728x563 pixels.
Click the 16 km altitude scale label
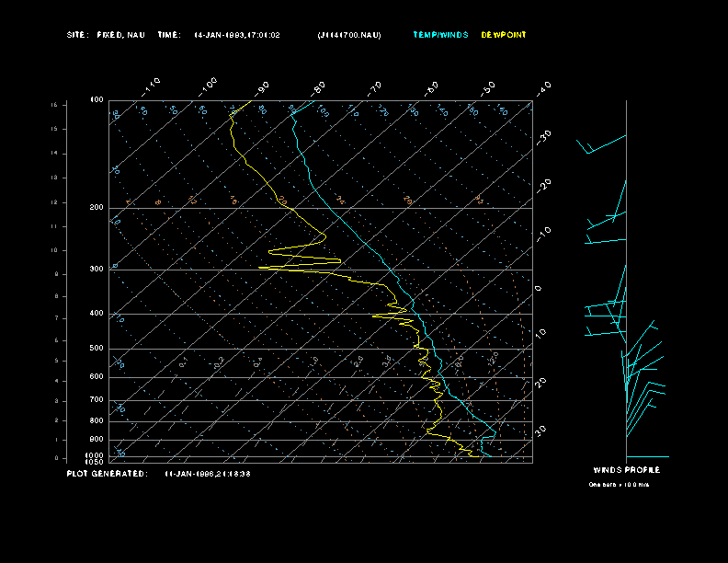(54, 105)
